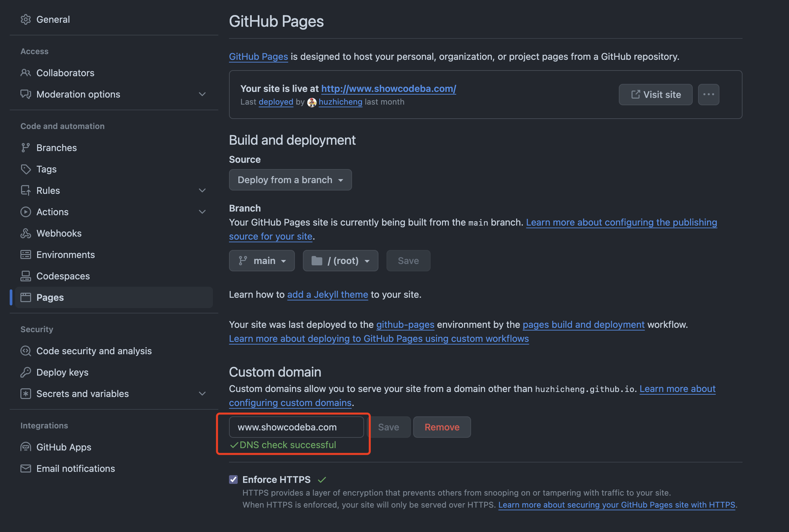Click huzhicheng's avatar thumbnail
Viewport: 789px width, 532px height.
click(x=312, y=102)
